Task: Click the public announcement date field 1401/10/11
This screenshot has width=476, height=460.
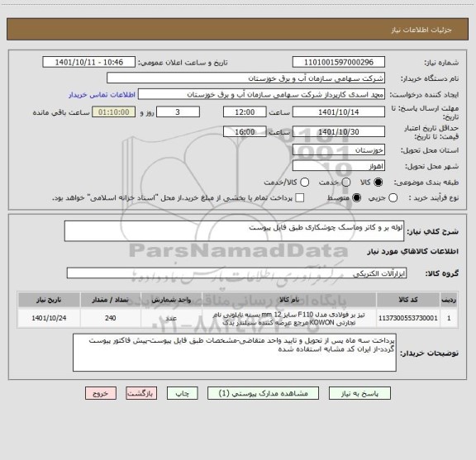Action: pos(89,62)
